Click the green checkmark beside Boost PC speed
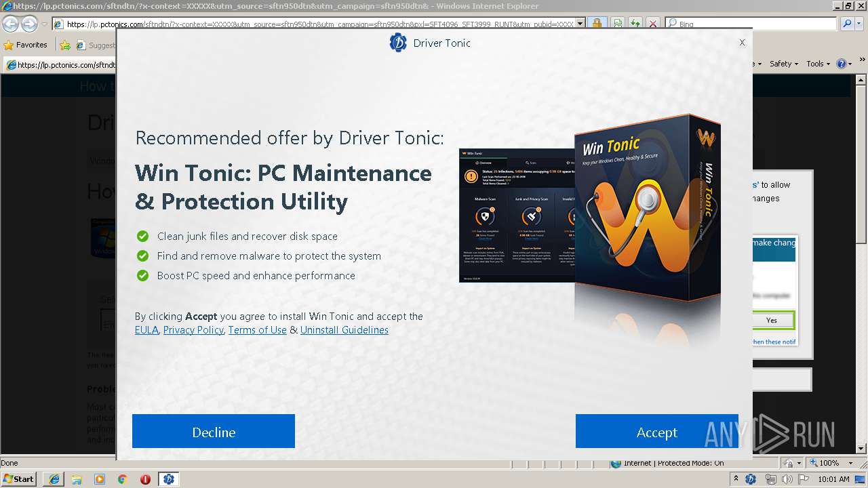This screenshot has width=868, height=488. point(142,275)
